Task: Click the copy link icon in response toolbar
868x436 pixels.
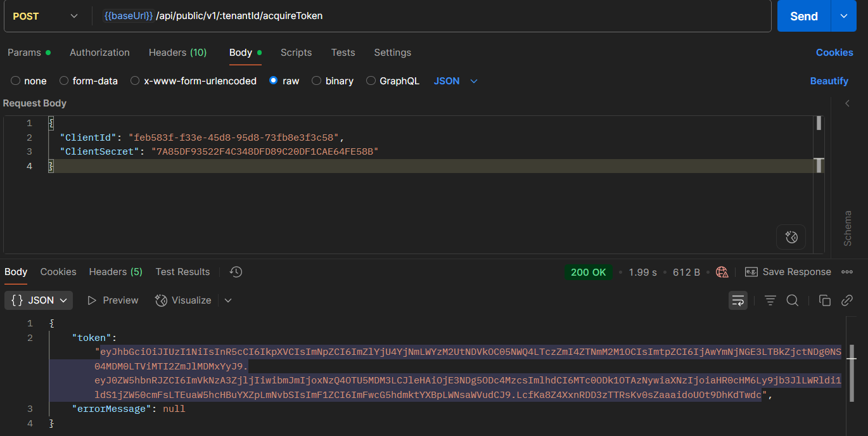Action: (x=847, y=300)
